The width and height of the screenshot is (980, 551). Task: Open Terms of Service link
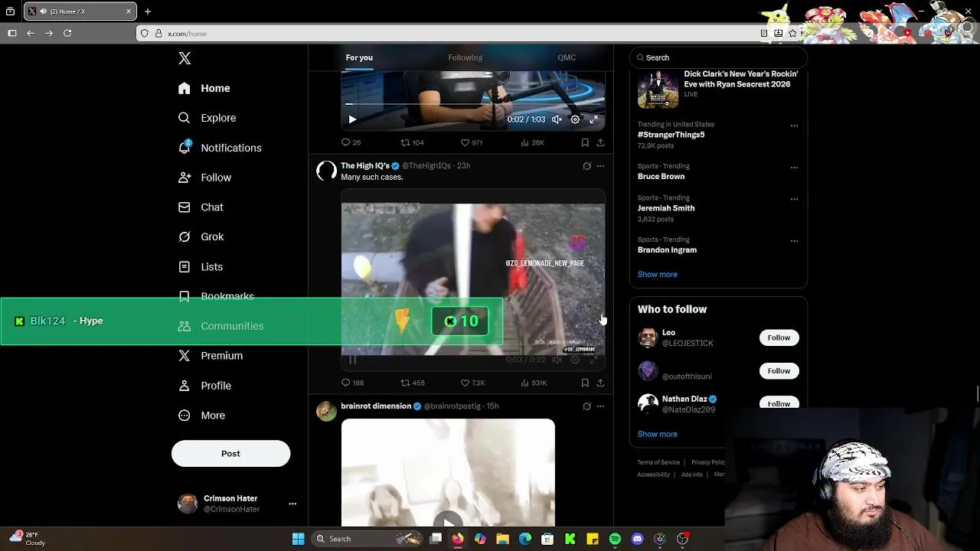658,462
